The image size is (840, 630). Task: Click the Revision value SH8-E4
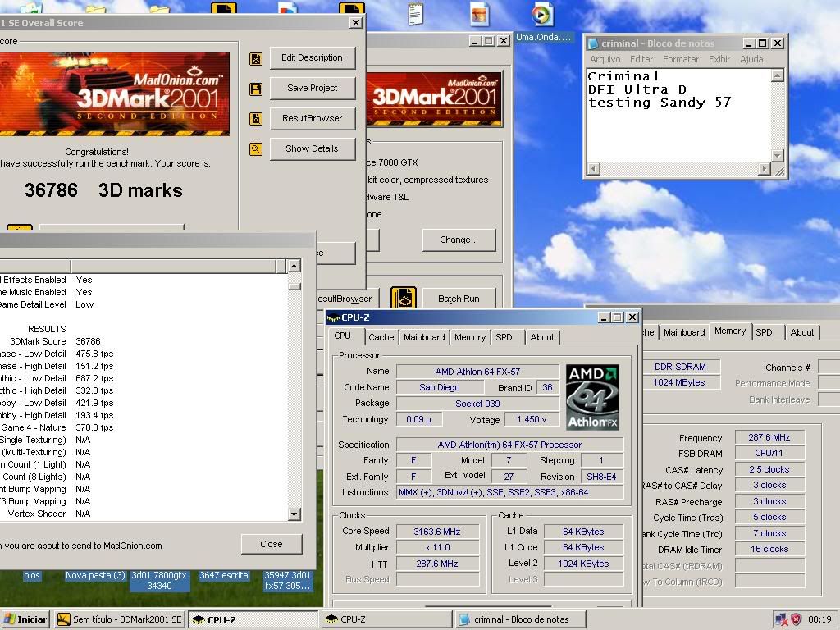point(601,477)
